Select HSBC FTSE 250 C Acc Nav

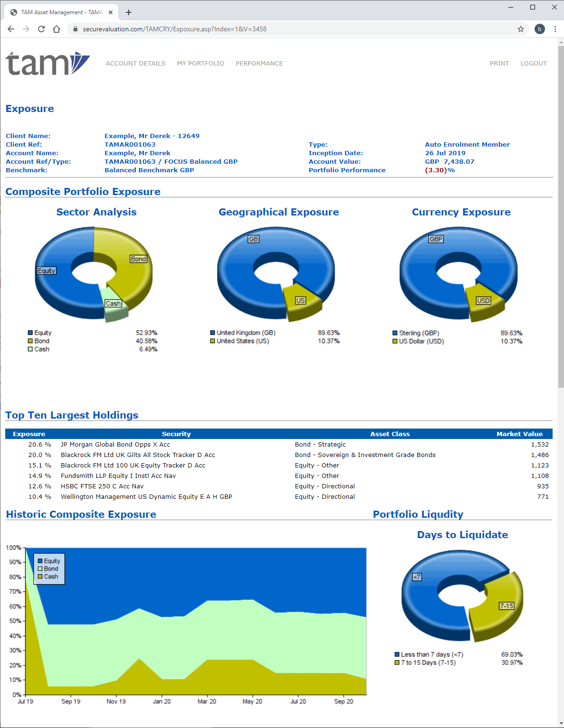coord(102,486)
